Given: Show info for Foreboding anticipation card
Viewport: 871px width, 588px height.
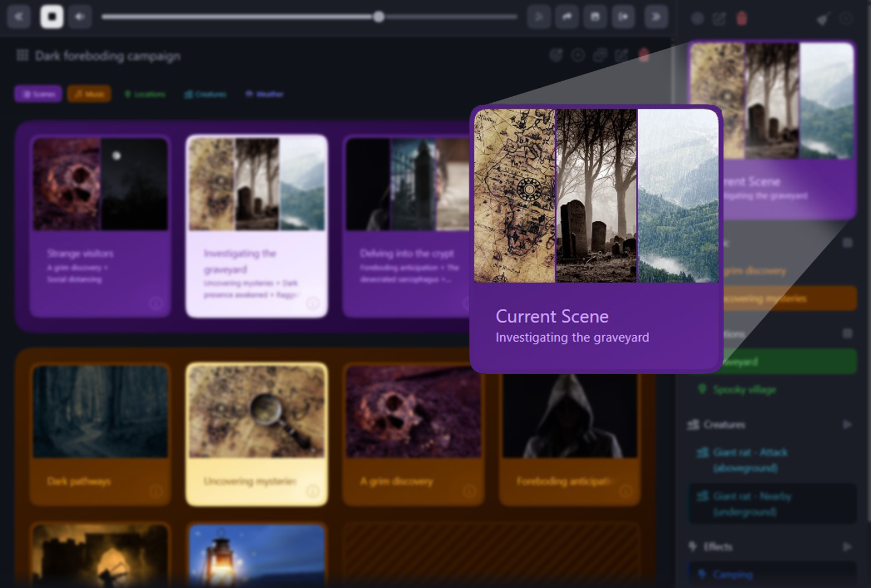Looking at the screenshot, I should (626, 491).
